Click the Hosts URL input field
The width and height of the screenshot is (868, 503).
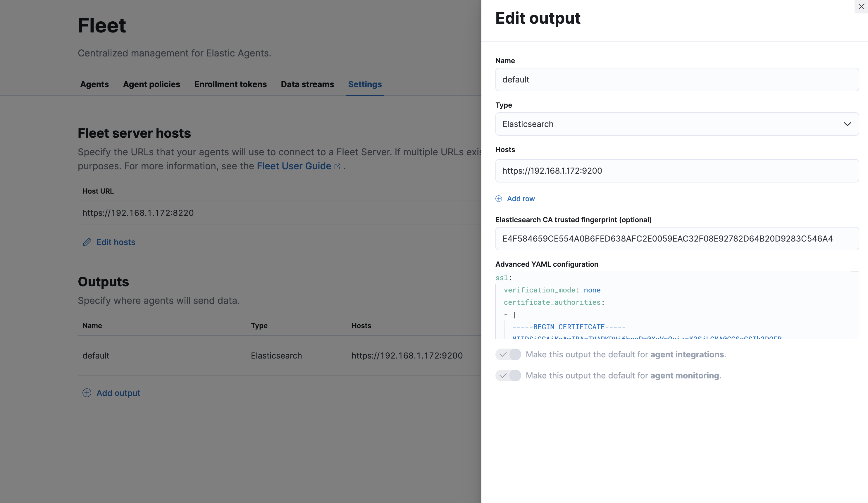676,171
